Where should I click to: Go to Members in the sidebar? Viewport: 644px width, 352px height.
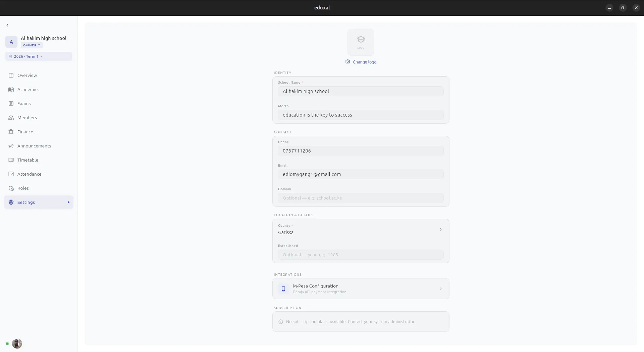(27, 118)
